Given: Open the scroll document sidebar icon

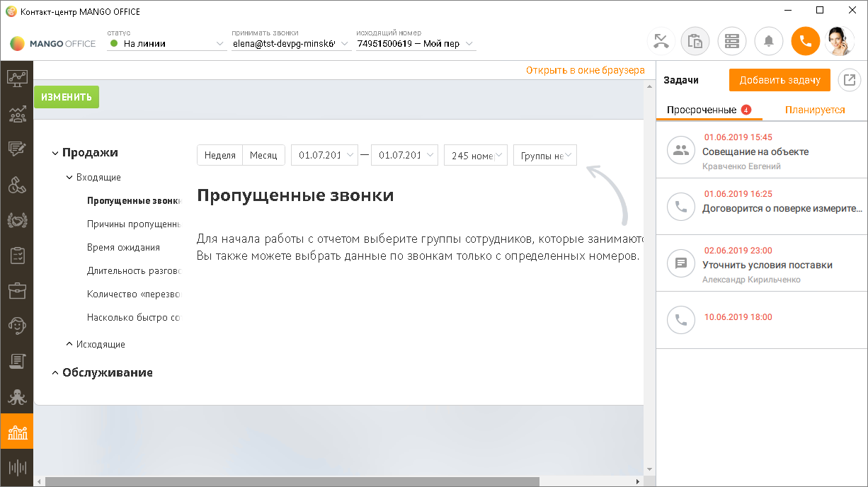Looking at the screenshot, I should pos(17,361).
